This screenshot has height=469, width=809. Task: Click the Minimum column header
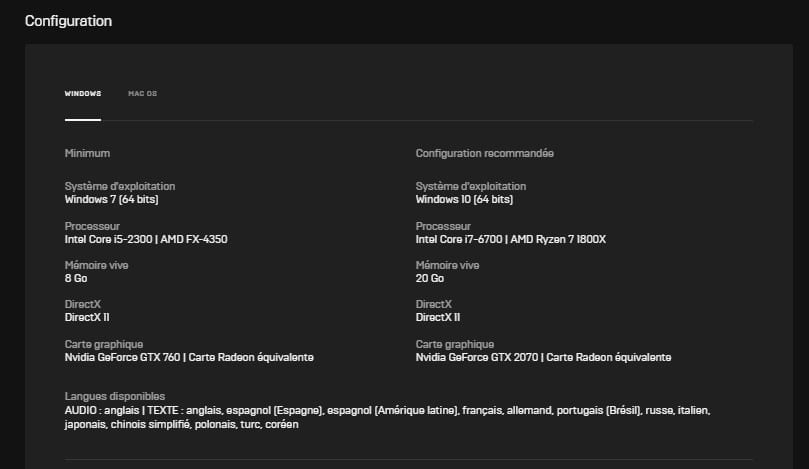click(87, 153)
